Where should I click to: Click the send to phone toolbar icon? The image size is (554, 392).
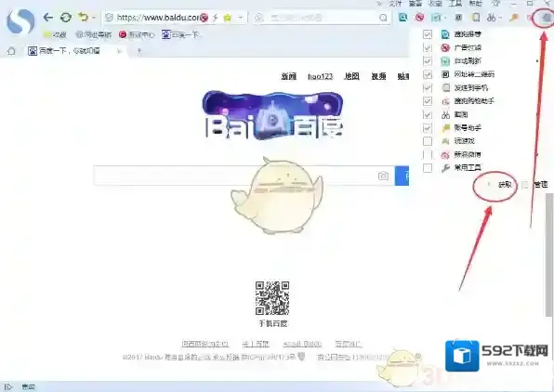click(476, 17)
